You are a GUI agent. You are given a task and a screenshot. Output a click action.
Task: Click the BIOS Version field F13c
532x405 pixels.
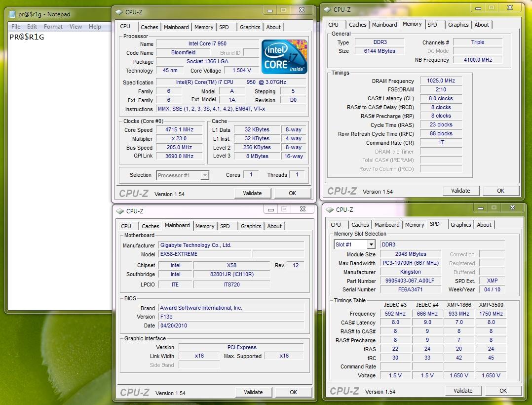pyautogui.click(x=231, y=317)
